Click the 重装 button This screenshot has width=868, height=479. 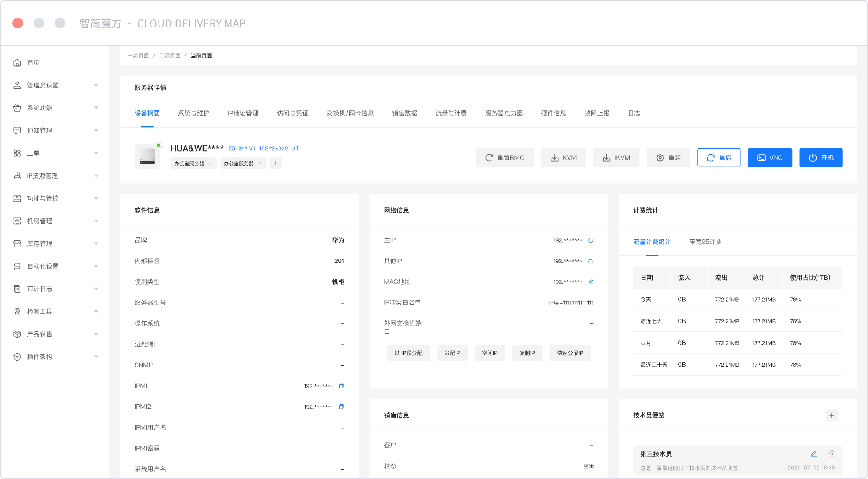668,158
